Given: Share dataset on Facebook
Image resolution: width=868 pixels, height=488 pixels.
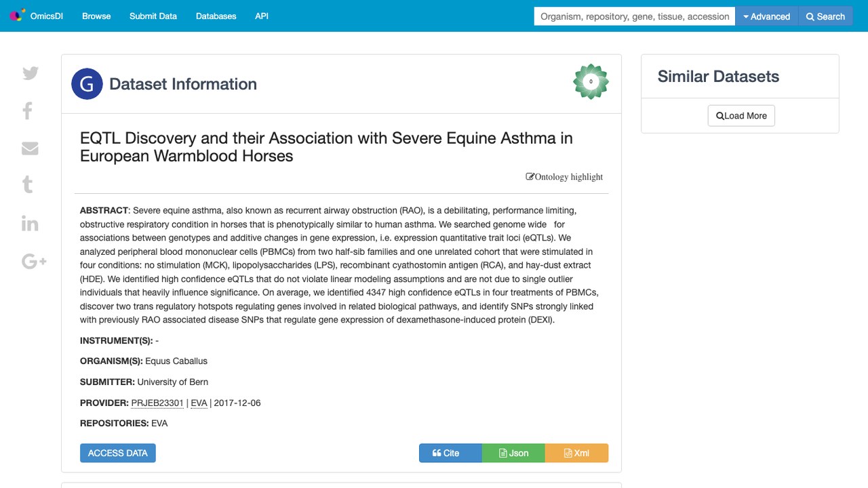Looking at the screenshot, I should click(28, 110).
